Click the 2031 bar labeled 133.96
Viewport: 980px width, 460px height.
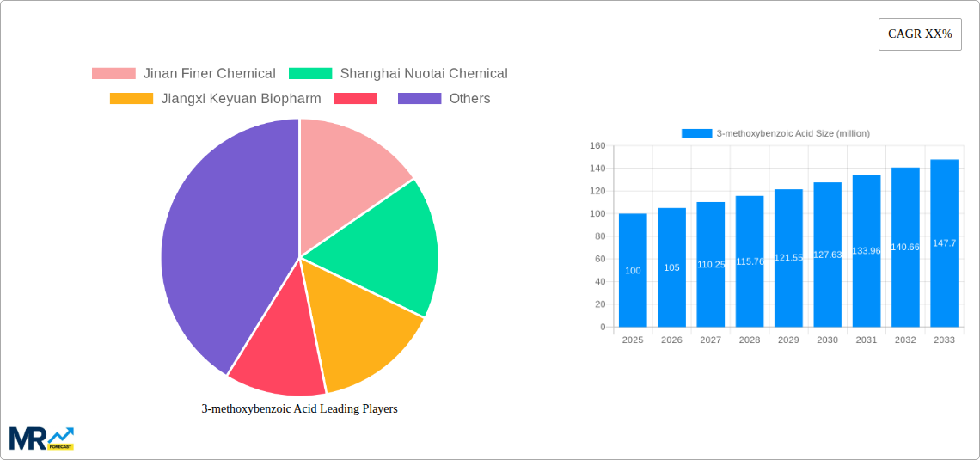pyautogui.click(x=867, y=251)
